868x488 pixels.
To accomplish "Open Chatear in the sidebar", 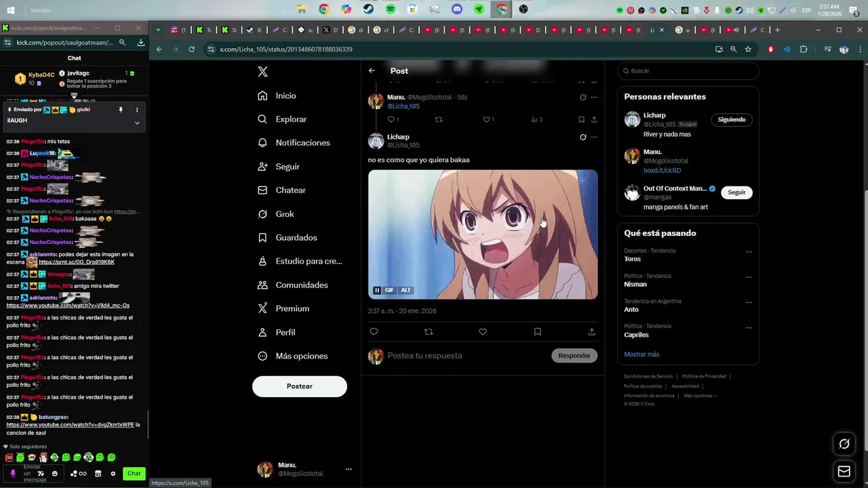I will [x=282, y=190].
